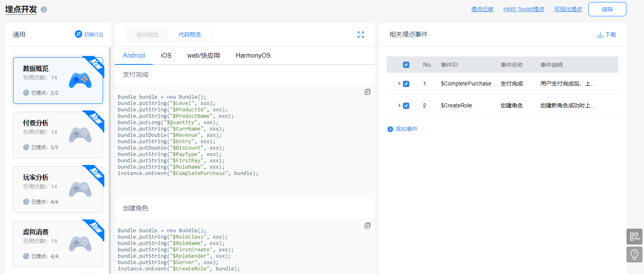
Task: Click the 保存 save button
Action: tap(607, 9)
